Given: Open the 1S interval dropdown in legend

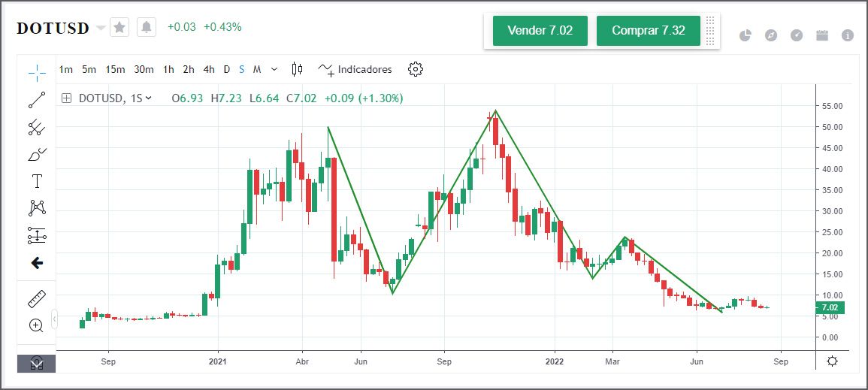Looking at the screenshot, I should pyautogui.click(x=141, y=98).
